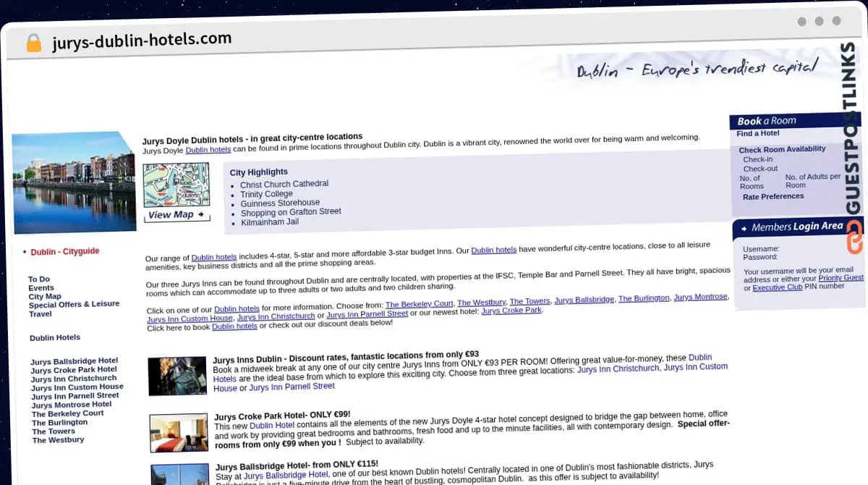Click the Jurys Inns Dublin offer thumbnail
868x485 pixels.
tap(177, 376)
